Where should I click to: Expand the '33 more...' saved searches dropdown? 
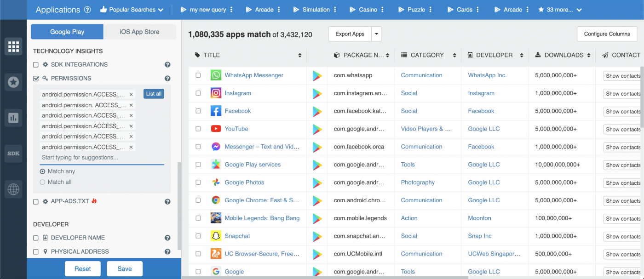point(560,10)
